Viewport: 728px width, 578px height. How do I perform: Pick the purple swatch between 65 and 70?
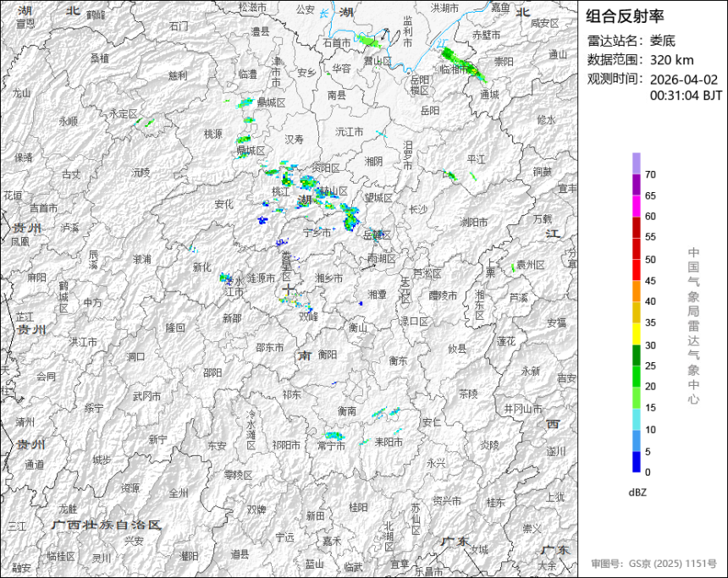click(637, 184)
